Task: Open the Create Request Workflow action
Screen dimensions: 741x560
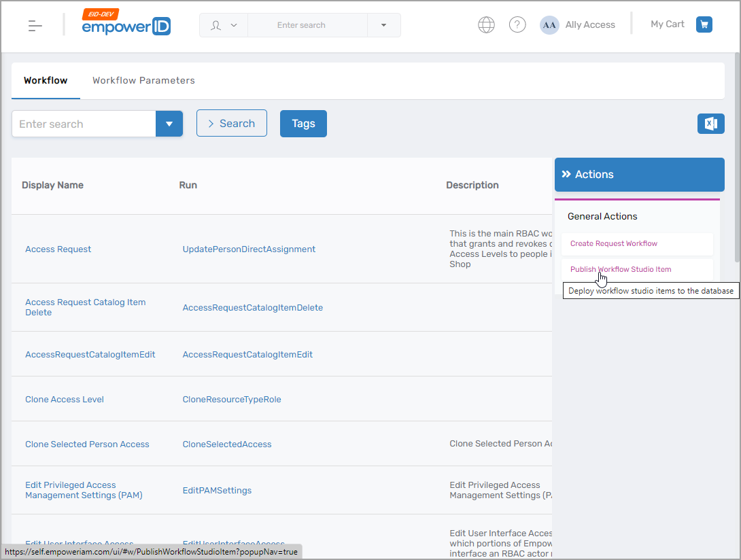Action: click(x=613, y=243)
